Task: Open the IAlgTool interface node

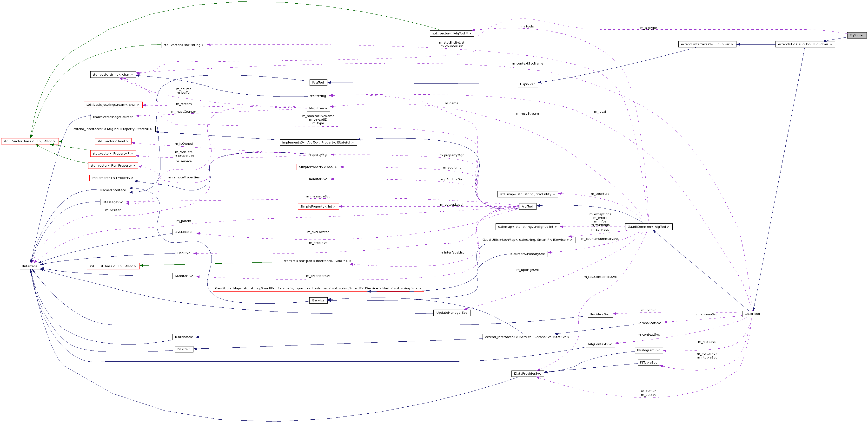Action: tap(318, 82)
